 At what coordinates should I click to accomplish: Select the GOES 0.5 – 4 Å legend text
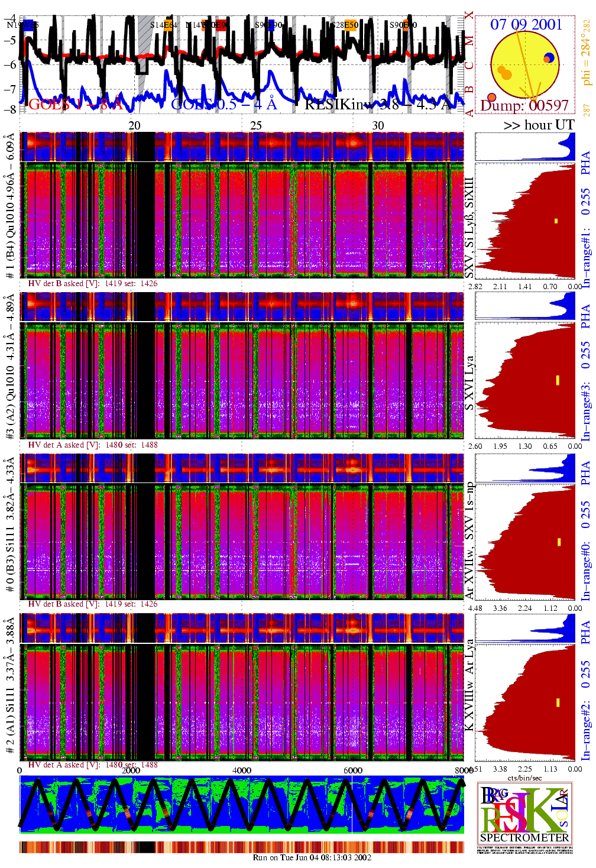pos(223,105)
